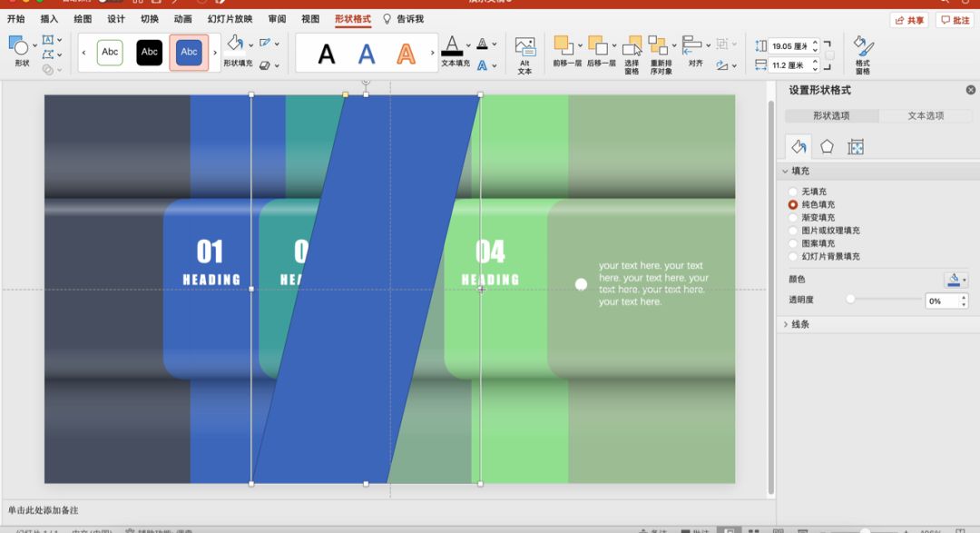Open the 文本填充 dropdown arrow

[468, 45]
